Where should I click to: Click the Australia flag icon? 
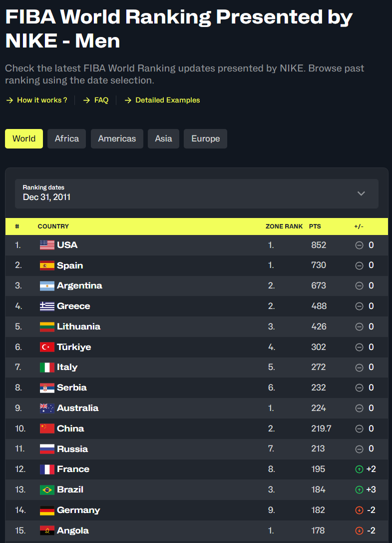coord(47,408)
